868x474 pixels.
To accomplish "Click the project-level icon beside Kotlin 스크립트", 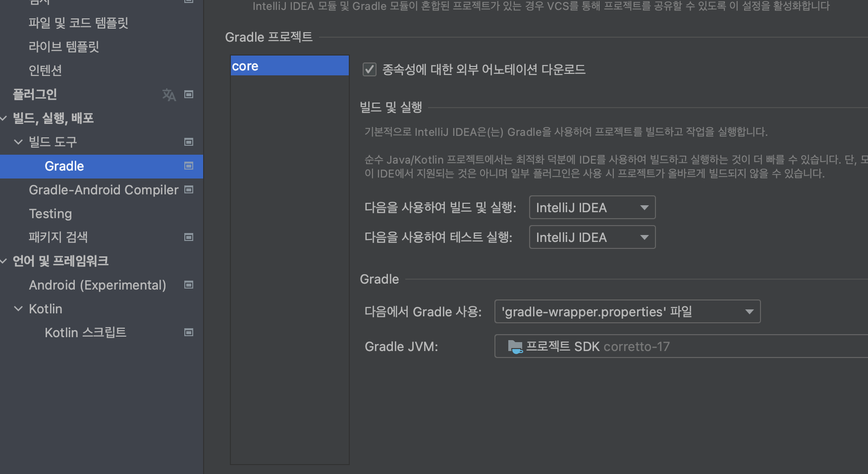I will point(189,332).
